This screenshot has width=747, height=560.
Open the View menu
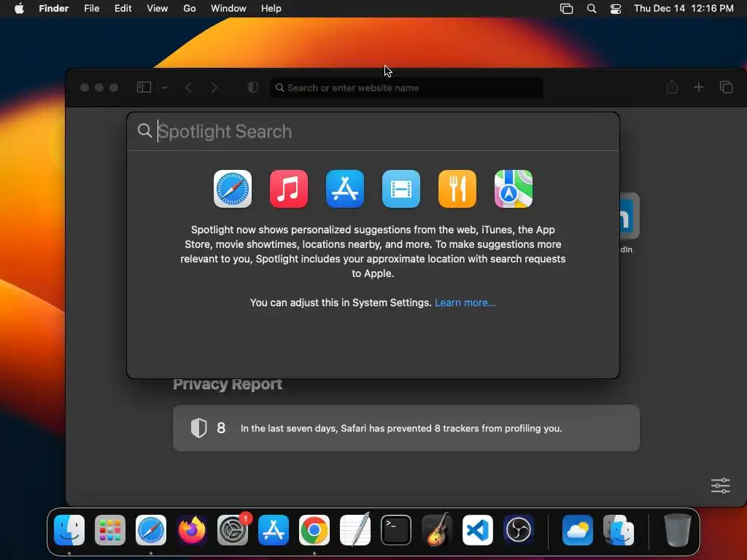coord(158,9)
